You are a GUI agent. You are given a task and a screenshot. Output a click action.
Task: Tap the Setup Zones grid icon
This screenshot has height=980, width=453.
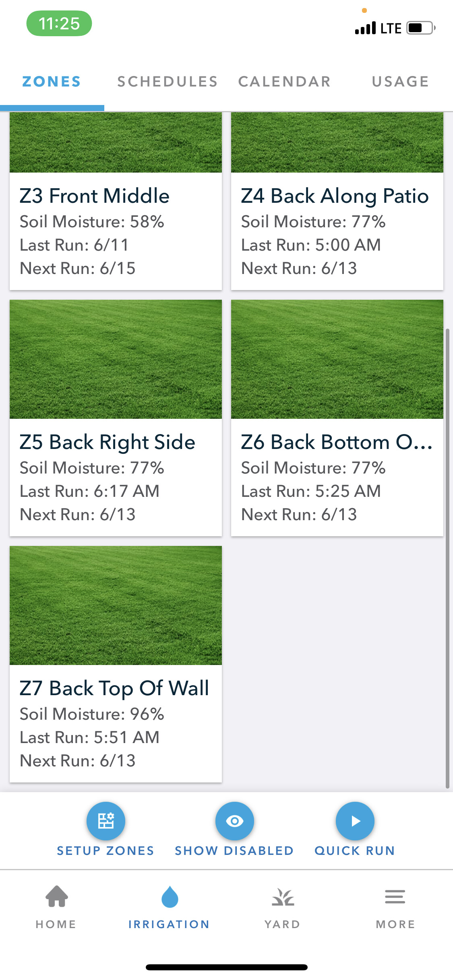106,821
